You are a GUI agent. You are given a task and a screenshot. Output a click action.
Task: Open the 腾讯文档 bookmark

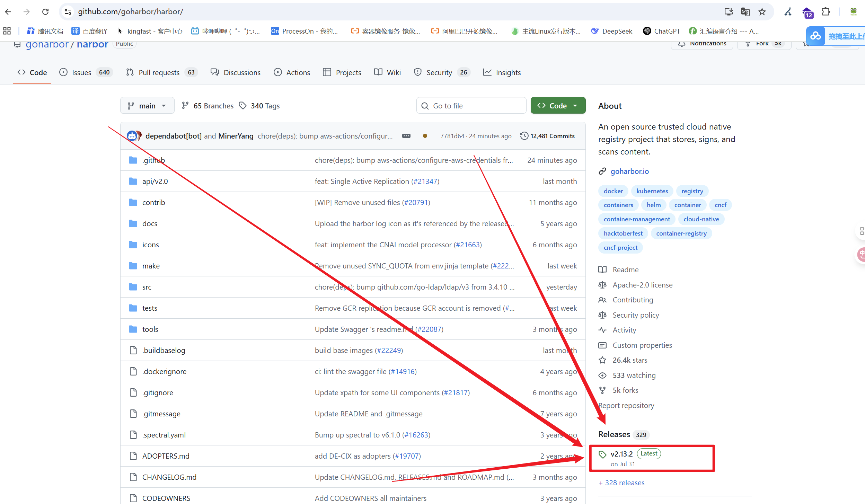45,31
